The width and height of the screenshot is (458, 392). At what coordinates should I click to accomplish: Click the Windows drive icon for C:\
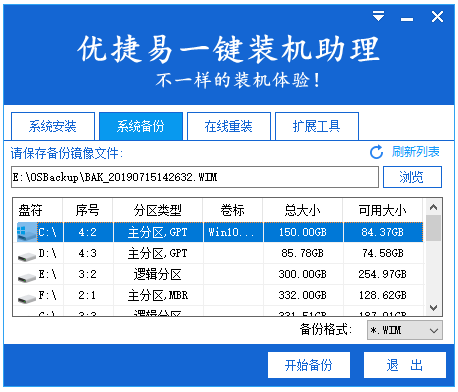27,232
